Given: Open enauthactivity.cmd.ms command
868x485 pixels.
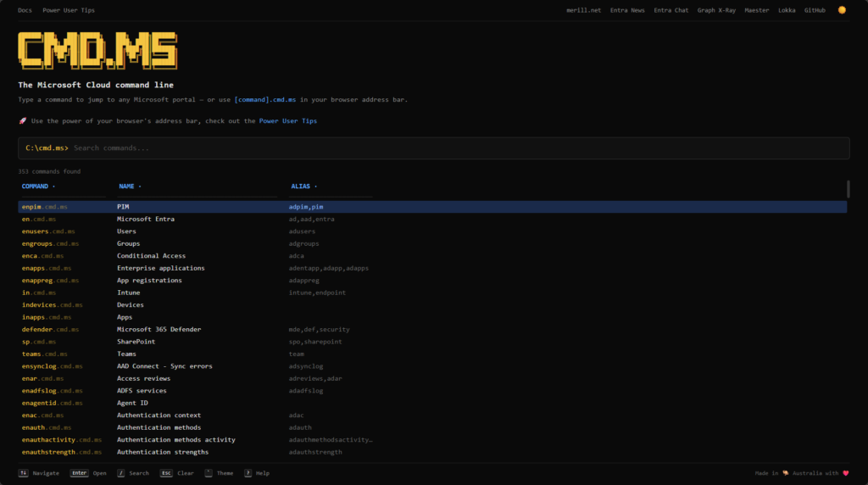Looking at the screenshot, I should point(61,439).
